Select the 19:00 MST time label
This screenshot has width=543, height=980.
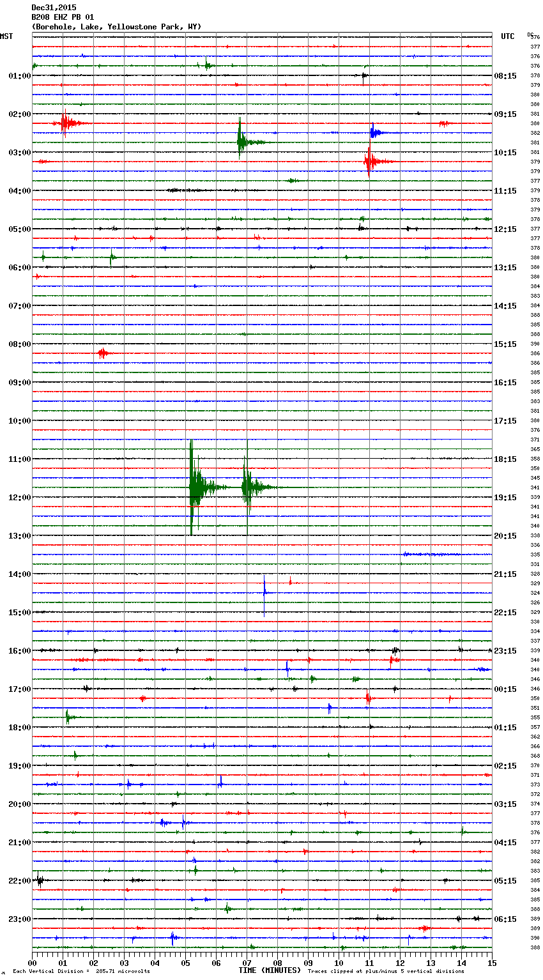pos(20,766)
